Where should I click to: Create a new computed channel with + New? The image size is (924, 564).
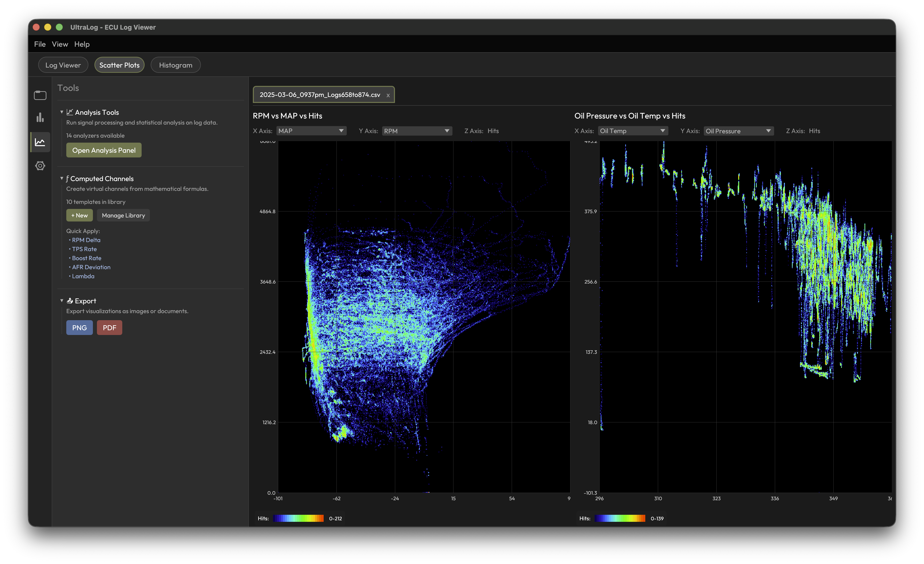(x=79, y=215)
